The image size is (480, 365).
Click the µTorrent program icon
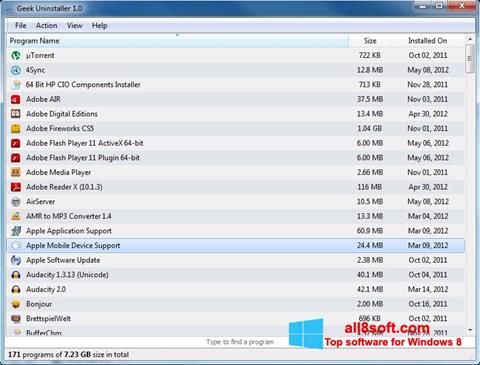click(16, 55)
